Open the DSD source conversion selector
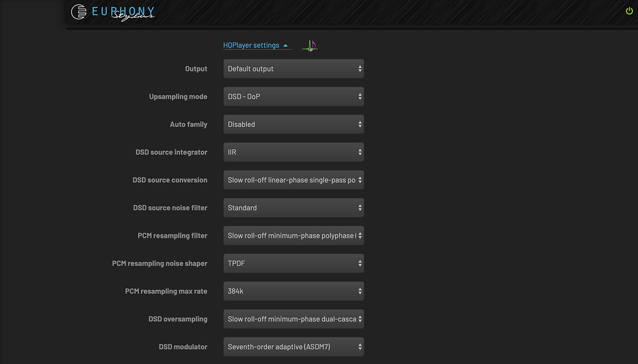 (293, 180)
